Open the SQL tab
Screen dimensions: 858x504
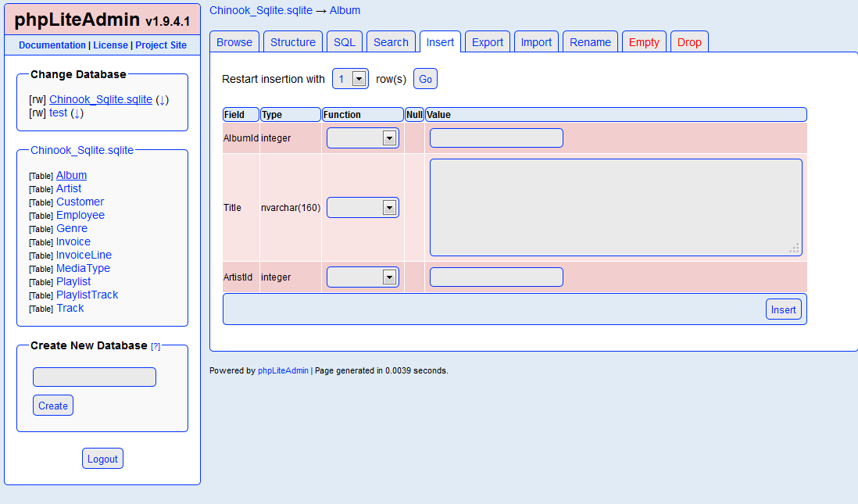344,42
